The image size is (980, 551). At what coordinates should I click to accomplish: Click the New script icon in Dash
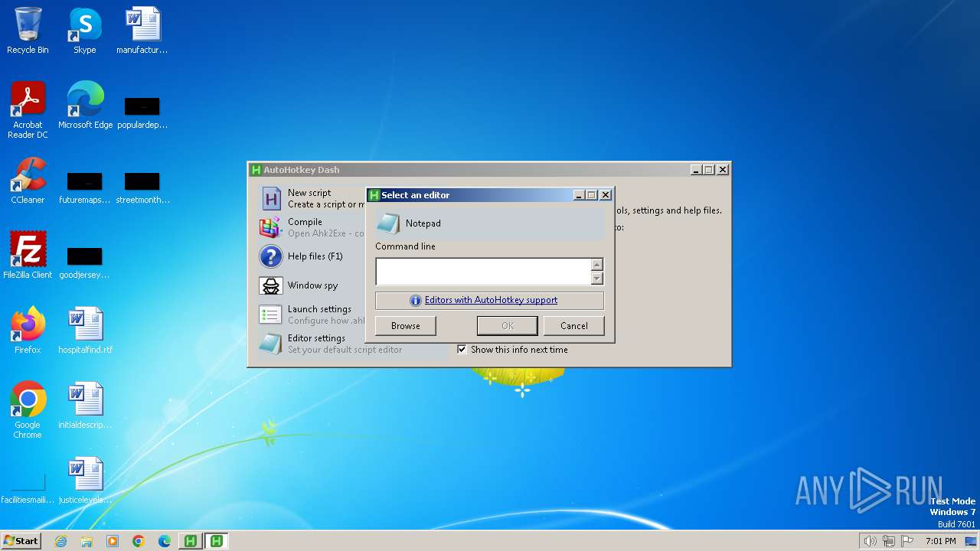click(271, 198)
